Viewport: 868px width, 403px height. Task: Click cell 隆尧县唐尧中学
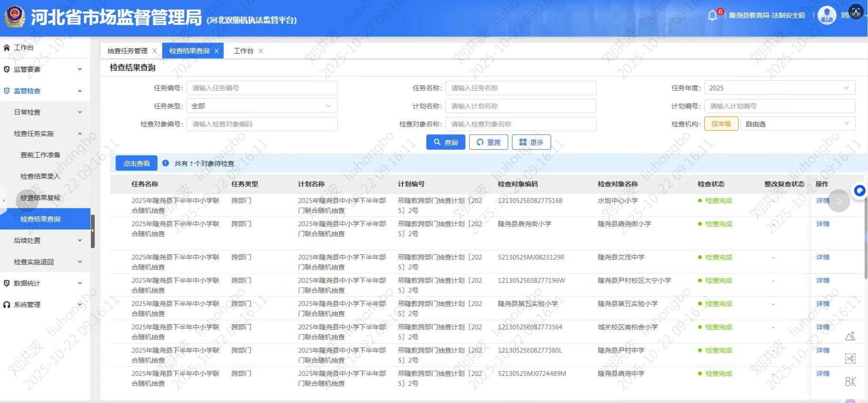pyautogui.click(x=621, y=373)
